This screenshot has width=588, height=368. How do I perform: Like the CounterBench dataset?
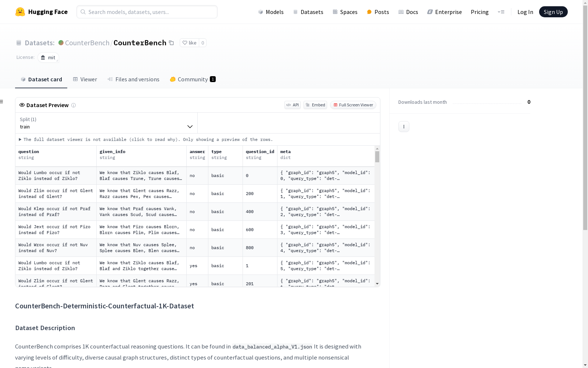pos(189,43)
